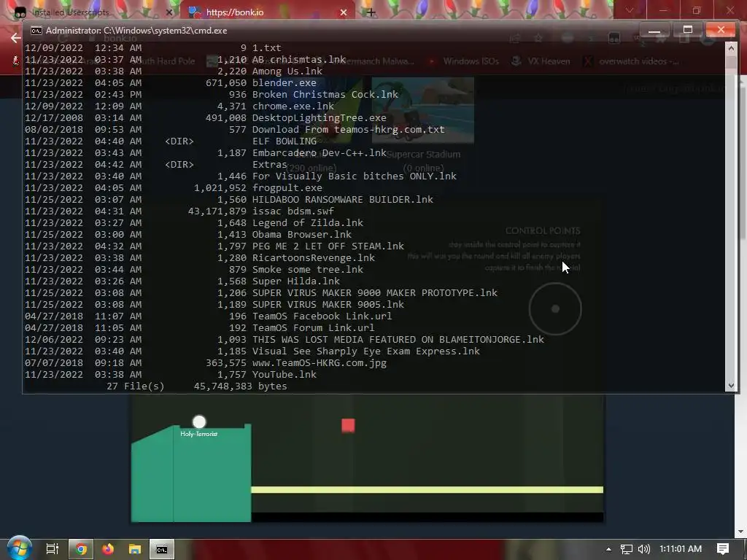
Task: Click the red square in the bonk.io game
Action: (x=348, y=425)
